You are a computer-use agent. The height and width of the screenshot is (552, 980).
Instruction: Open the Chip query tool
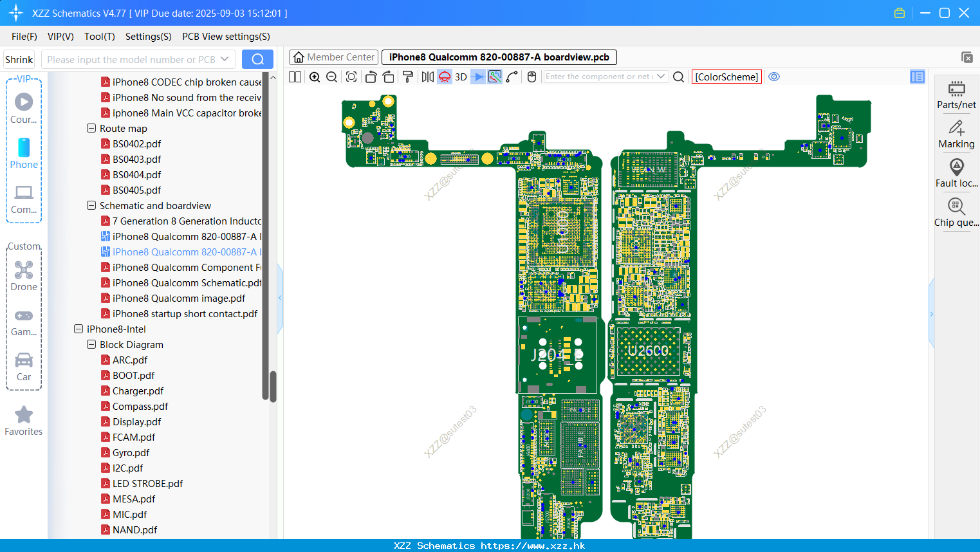956,212
